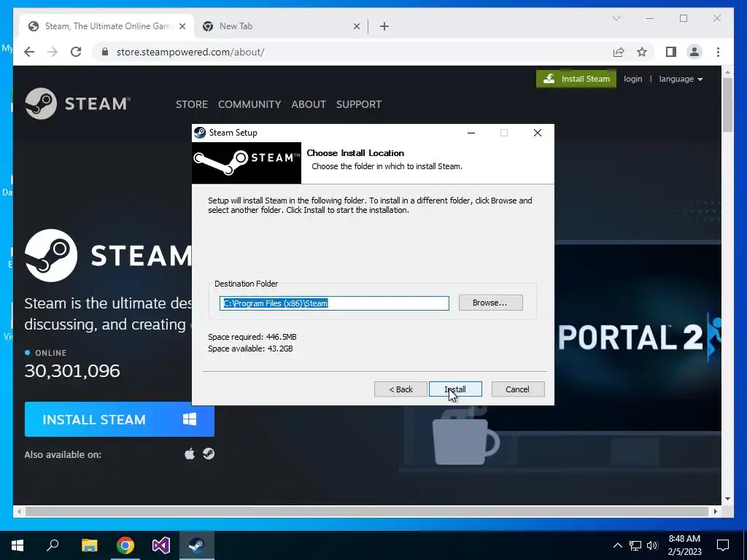Open the login link on Steam page
Viewport: 747px width, 560px height.
pyautogui.click(x=632, y=79)
